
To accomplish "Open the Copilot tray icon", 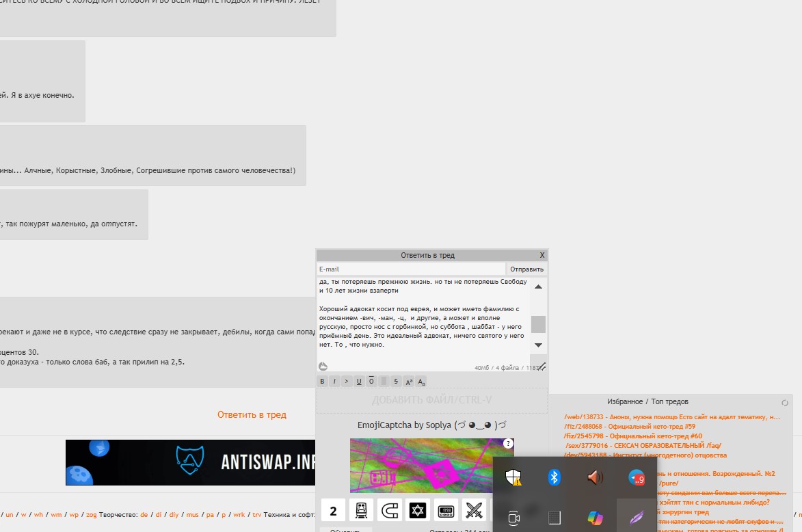I will tap(596, 518).
